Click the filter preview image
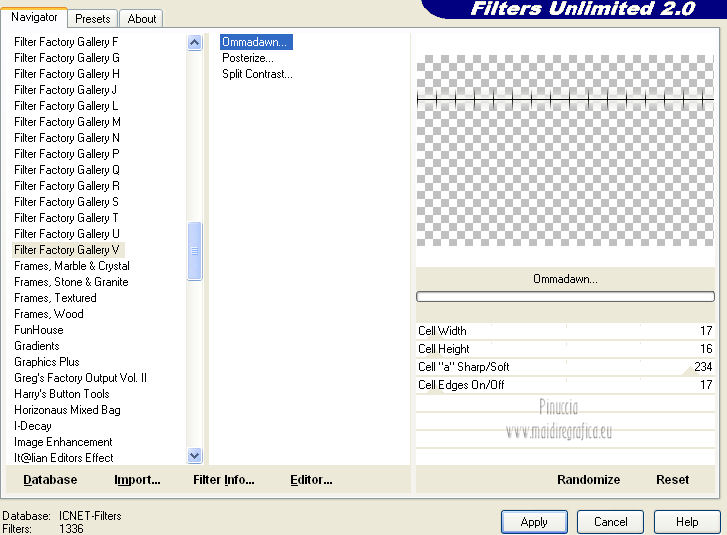727x535 pixels. (x=565, y=150)
